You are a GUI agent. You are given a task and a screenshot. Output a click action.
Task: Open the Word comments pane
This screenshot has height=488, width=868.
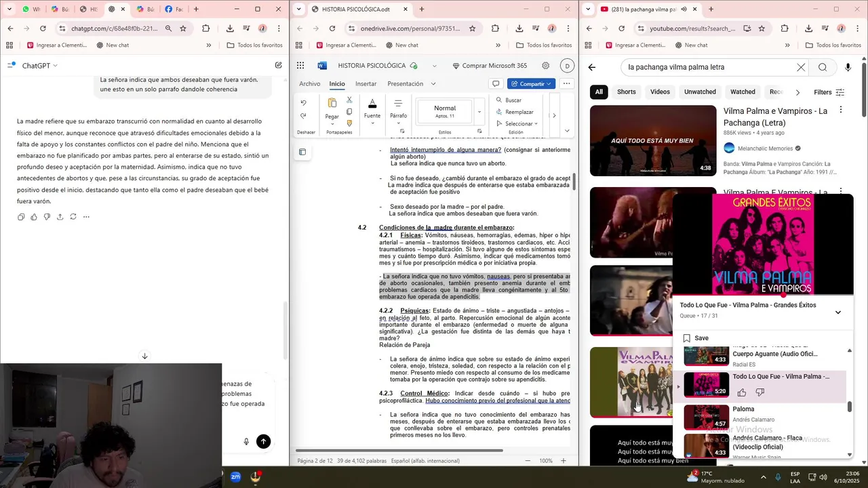point(496,84)
